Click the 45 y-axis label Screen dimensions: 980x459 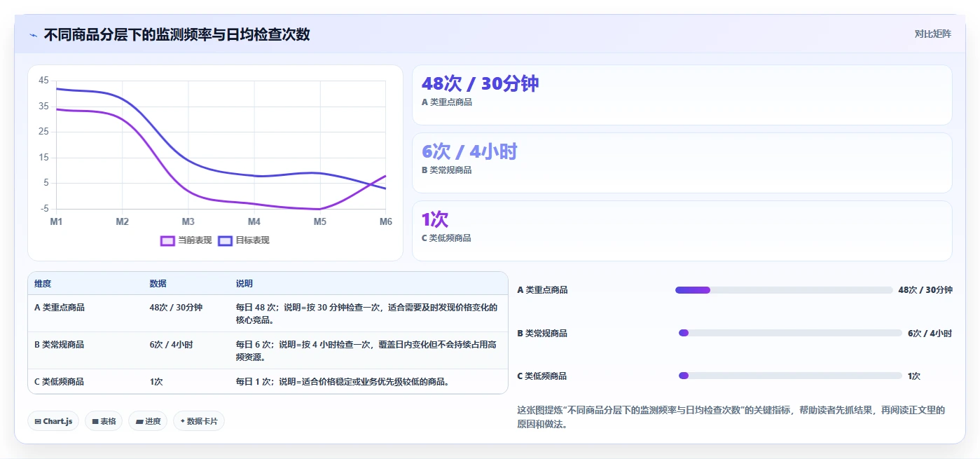[x=44, y=81]
